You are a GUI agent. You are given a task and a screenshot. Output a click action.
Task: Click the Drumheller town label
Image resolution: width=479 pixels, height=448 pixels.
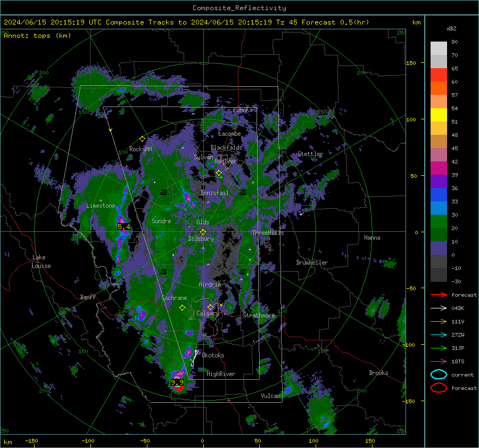312,263
